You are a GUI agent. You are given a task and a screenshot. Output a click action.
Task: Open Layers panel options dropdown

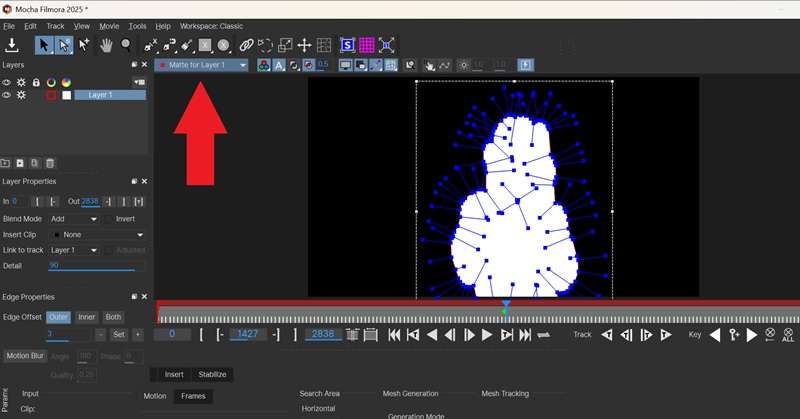(x=139, y=82)
